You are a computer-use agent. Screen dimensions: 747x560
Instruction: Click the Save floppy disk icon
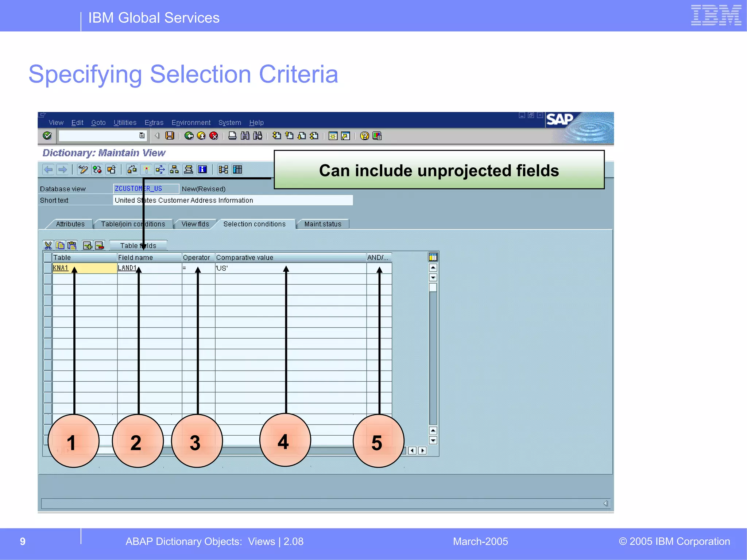click(170, 136)
